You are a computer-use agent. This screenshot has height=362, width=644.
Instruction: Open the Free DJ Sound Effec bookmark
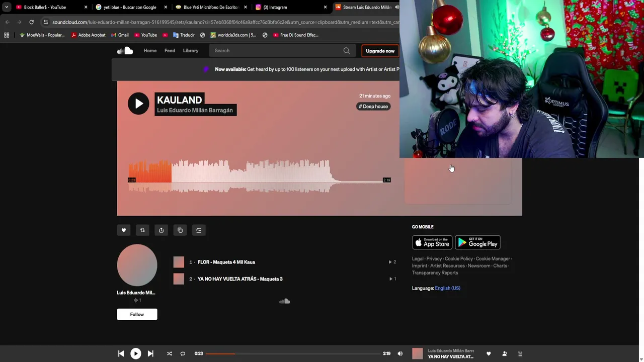tap(296, 35)
